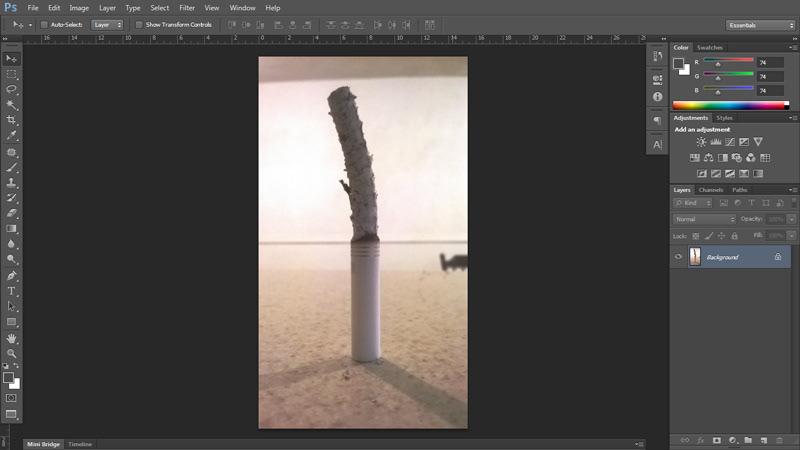Open the Essentials workspace dropdown
800x450 pixels.
coord(760,24)
